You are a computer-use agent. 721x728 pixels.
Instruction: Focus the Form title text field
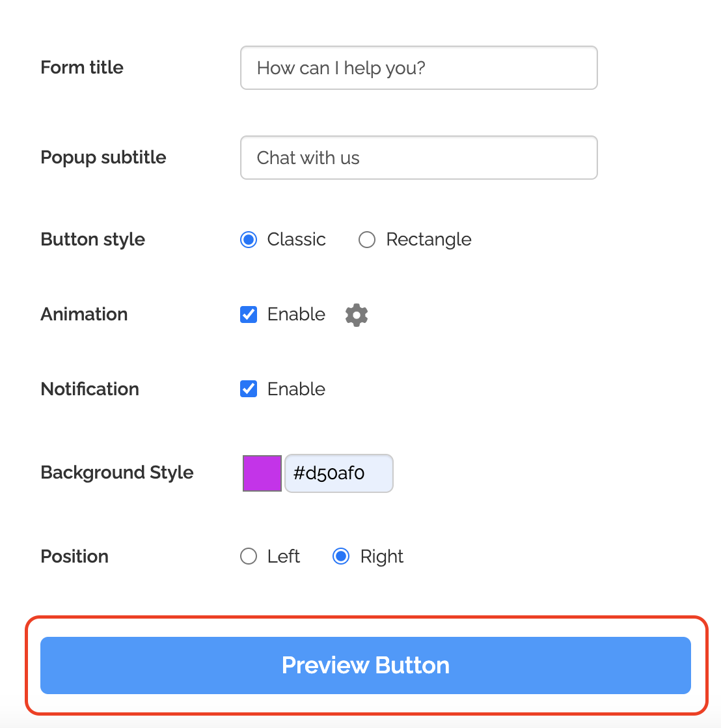(418, 68)
